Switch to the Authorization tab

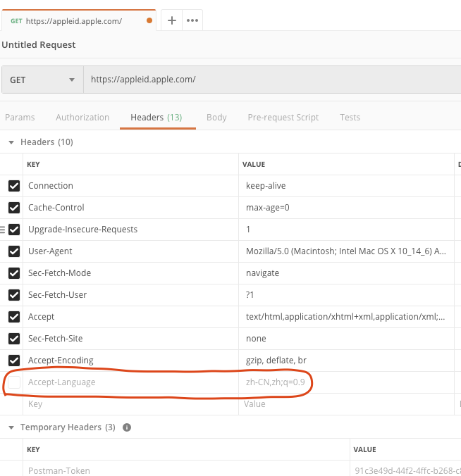tap(82, 117)
